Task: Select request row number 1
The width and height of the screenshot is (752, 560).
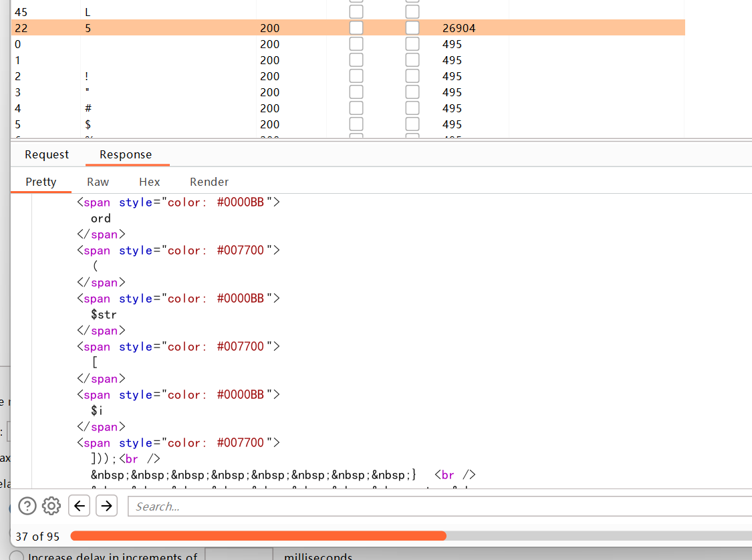Action: point(348,60)
